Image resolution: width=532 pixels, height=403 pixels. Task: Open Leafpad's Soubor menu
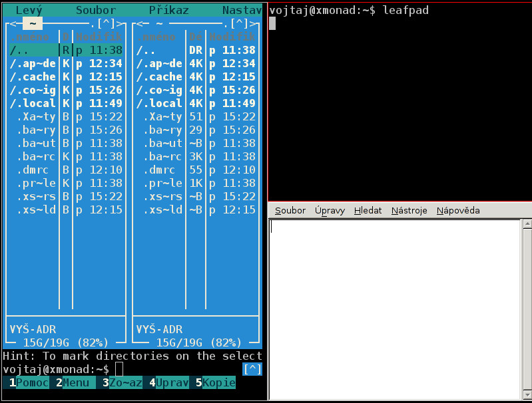(290, 211)
